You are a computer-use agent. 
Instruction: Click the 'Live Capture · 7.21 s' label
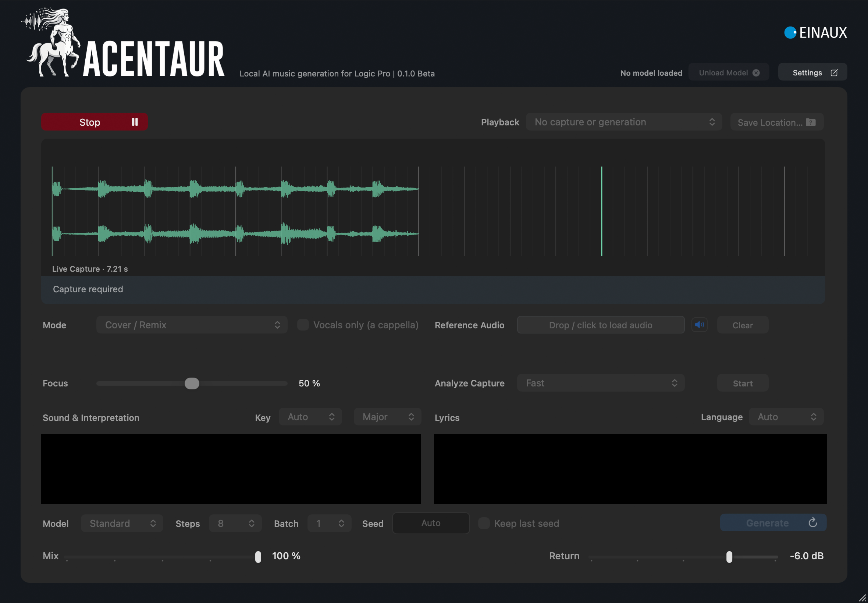tap(90, 269)
